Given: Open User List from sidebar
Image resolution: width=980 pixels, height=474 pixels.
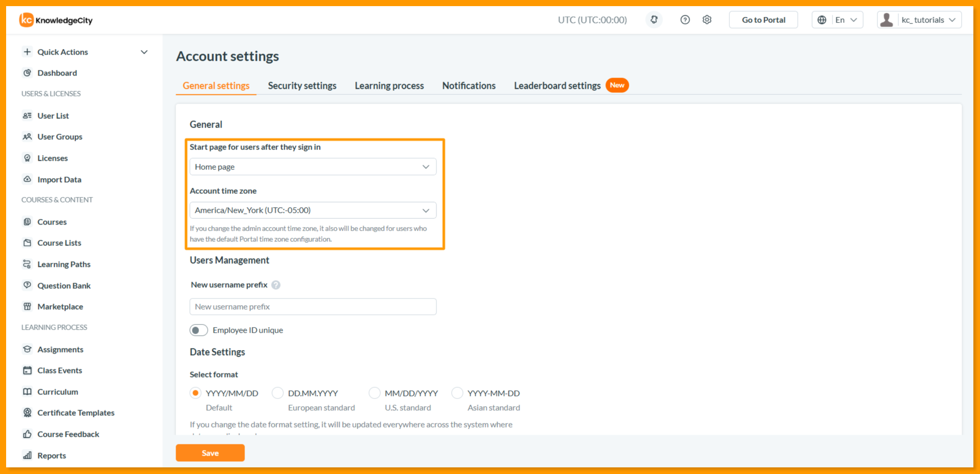Looking at the screenshot, I should coord(53,116).
